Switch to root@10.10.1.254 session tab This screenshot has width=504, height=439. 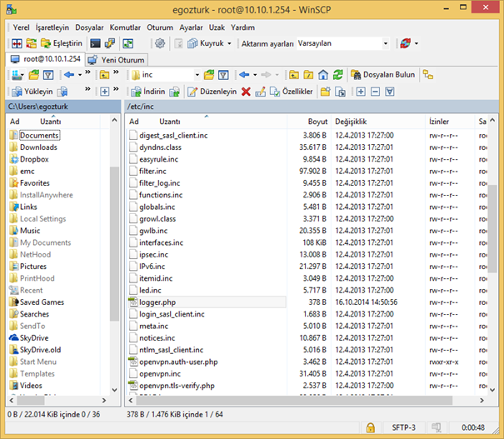tap(45, 59)
